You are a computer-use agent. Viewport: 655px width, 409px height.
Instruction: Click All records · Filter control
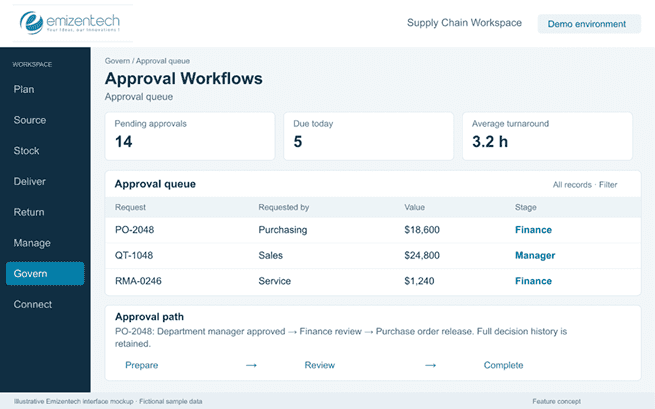585,185
